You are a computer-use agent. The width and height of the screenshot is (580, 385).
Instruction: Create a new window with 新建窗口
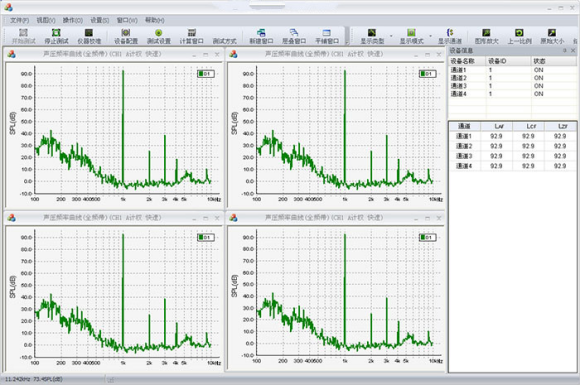click(x=261, y=36)
